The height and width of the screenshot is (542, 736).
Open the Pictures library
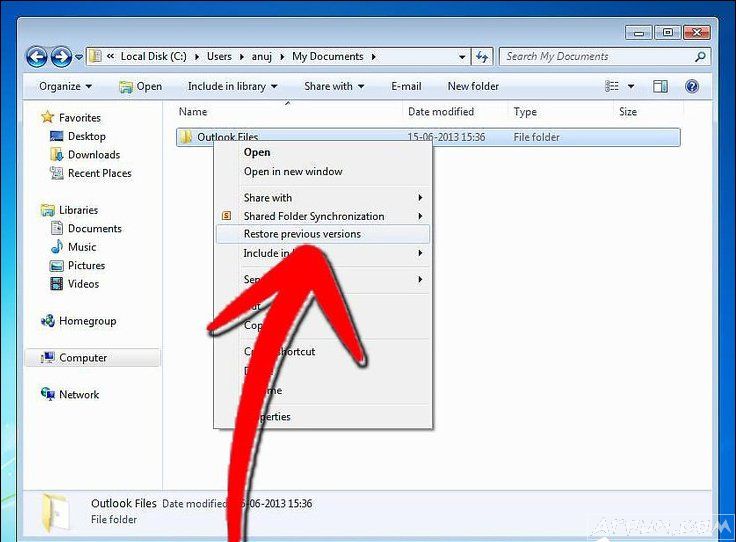click(x=86, y=265)
